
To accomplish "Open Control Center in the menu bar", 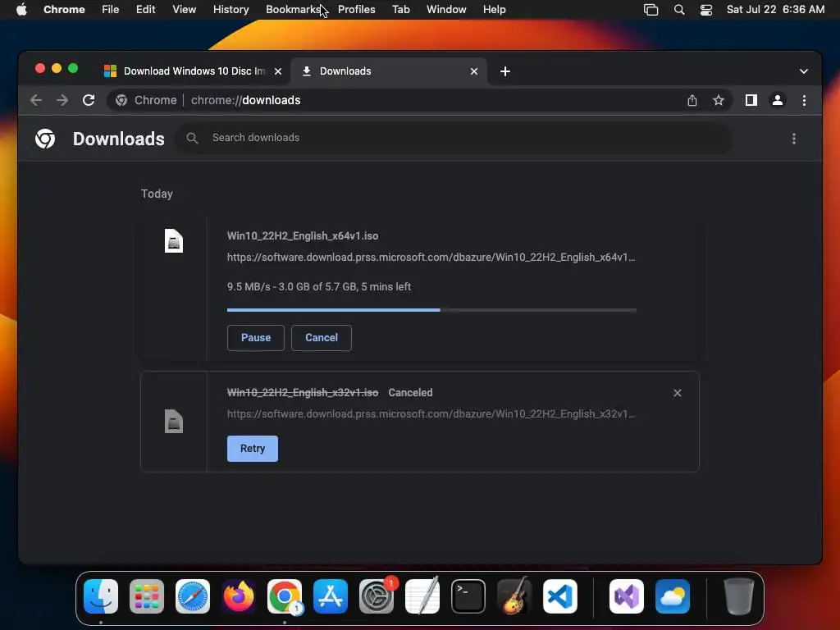I will [706, 10].
